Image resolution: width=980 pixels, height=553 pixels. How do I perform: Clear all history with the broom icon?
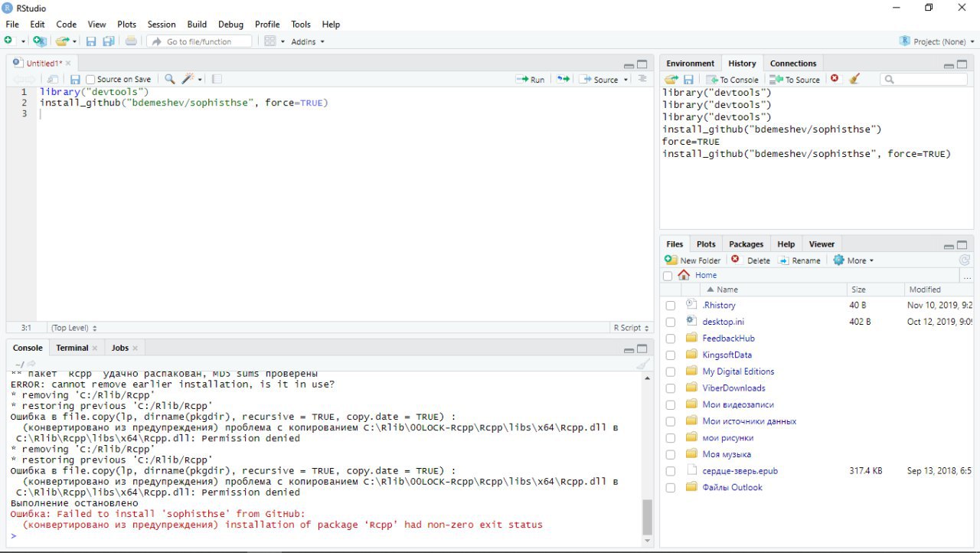click(854, 79)
